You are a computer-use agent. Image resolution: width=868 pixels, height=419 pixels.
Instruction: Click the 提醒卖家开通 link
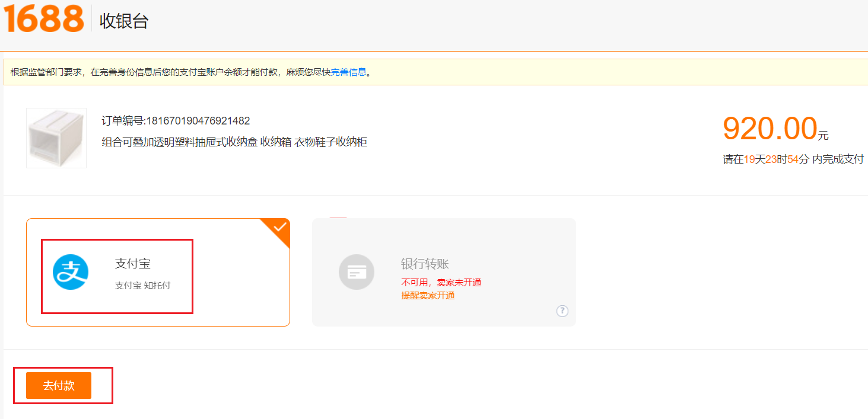pos(428,295)
